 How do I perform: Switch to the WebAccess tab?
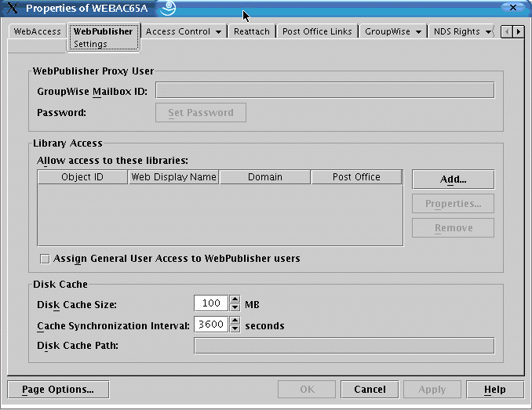tap(37, 32)
